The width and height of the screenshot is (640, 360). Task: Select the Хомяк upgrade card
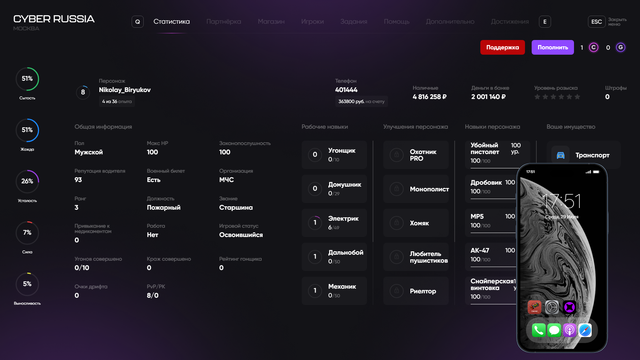pyautogui.click(x=416, y=223)
